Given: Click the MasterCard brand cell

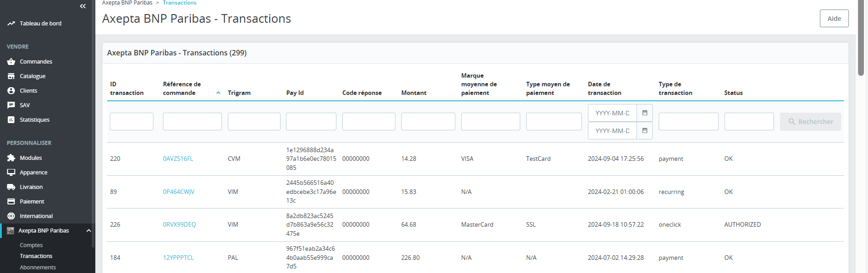Looking at the screenshot, I should (x=477, y=224).
